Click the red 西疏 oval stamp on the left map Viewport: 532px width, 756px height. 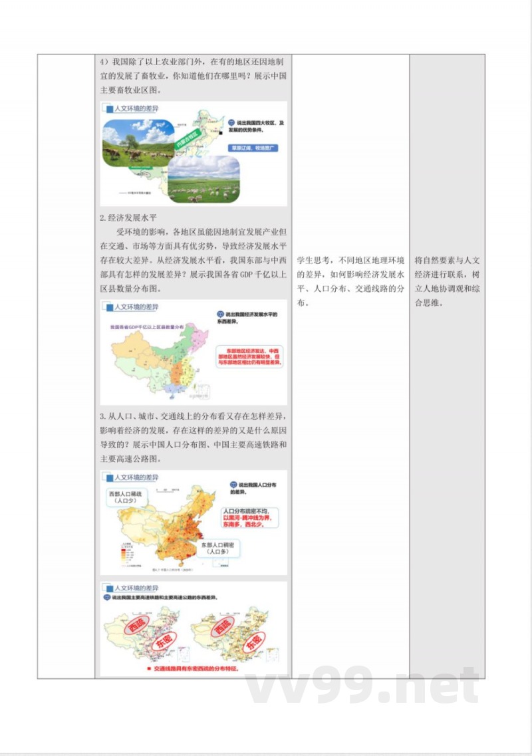point(136,625)
